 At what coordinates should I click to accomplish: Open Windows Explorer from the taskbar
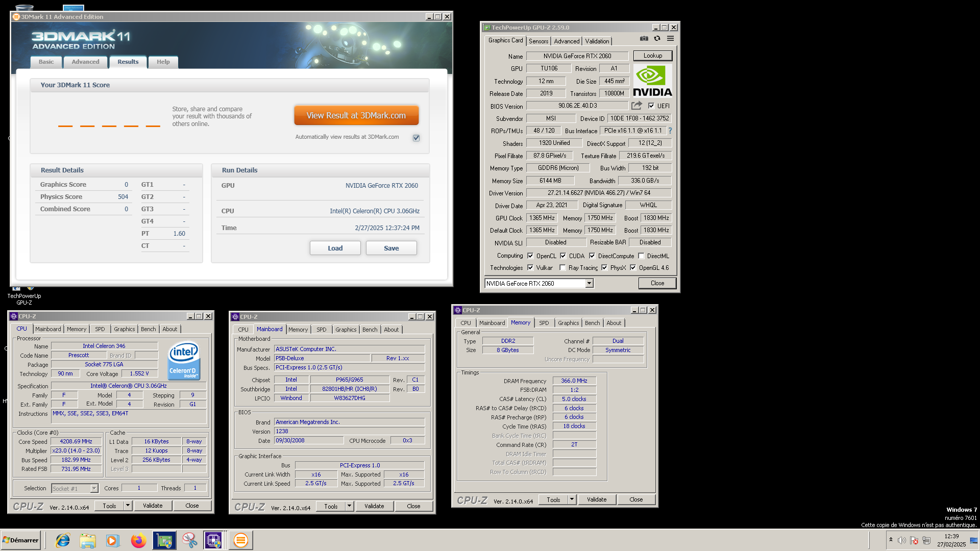pos(88,540)
